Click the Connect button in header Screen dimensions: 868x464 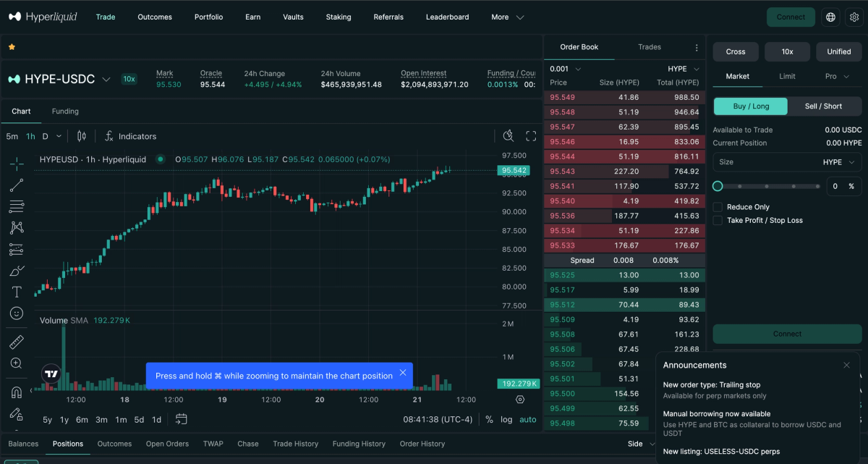791,17
